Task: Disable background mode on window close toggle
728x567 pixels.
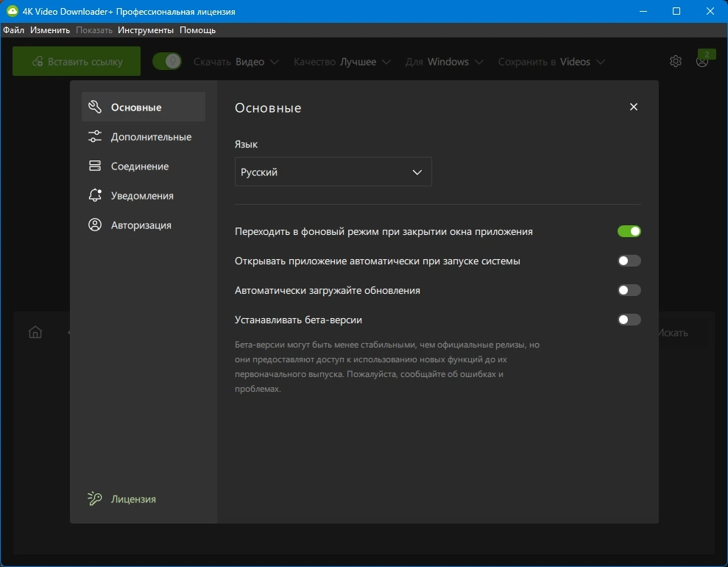Action: coord(629,231)
